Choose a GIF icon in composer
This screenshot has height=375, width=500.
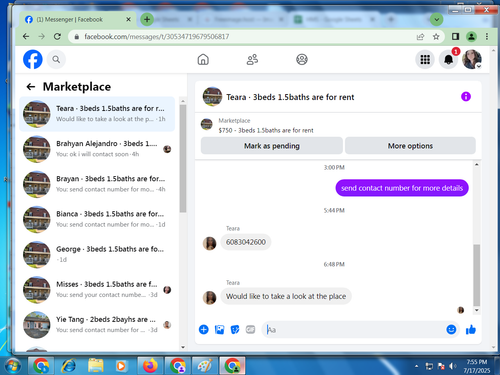click(250, 330)
